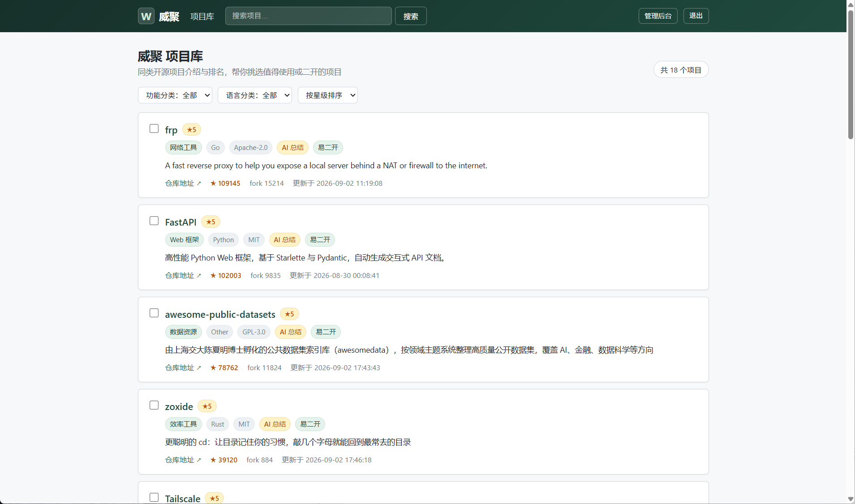Click the 效率工具 tag
855x504 pixels.
[x=183, y=424]
